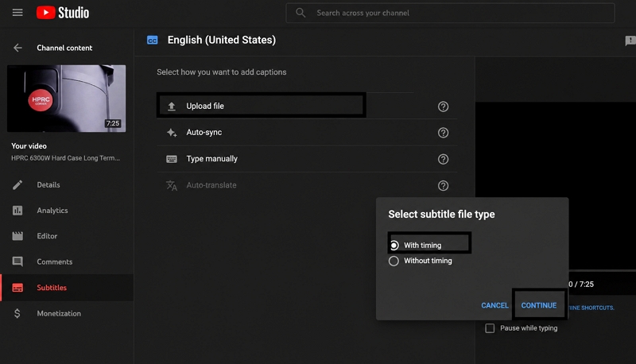Open the hamburger navigation menu

[17, 13]
